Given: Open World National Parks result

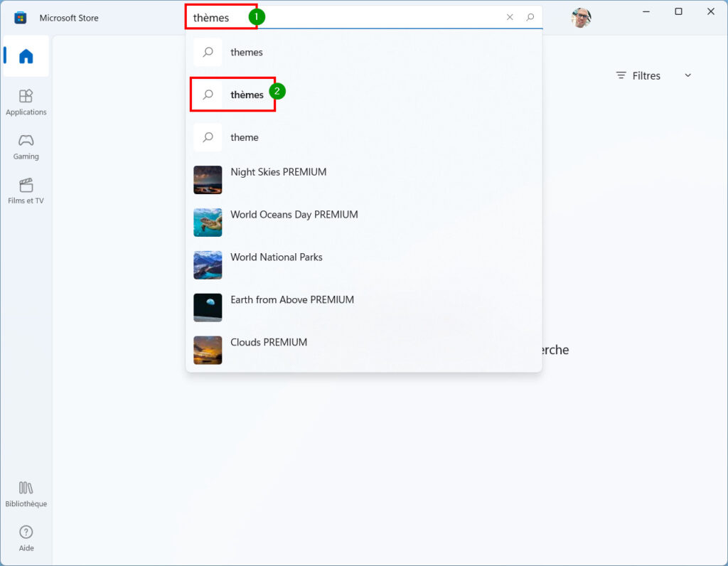Looking at the screenshot, I should point(363,265).
